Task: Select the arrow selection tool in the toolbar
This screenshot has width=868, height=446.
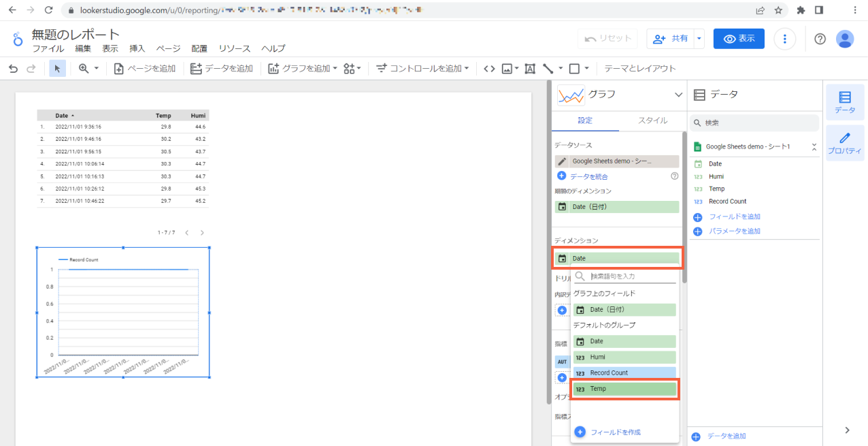Action: pos(58,68)
